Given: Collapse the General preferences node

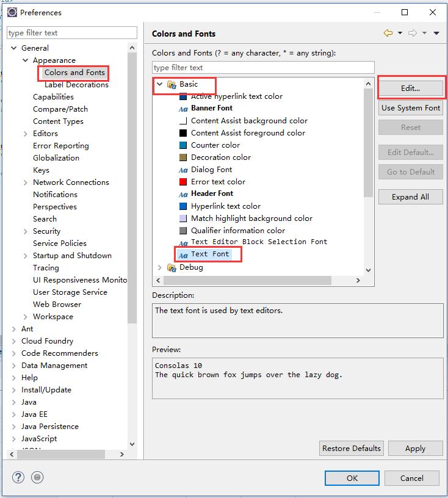Looking at the screenshot, I should pos(14,48).
